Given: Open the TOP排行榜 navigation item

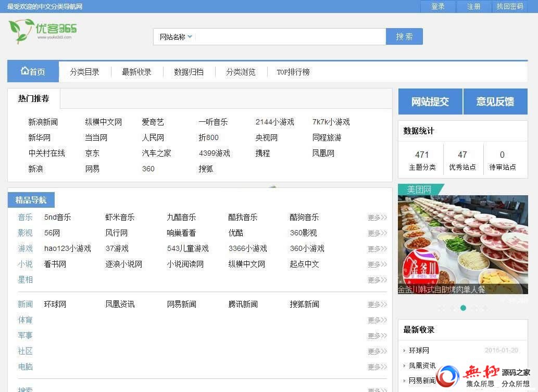Looking at the screenshot, I should click(x=293, y=72).
